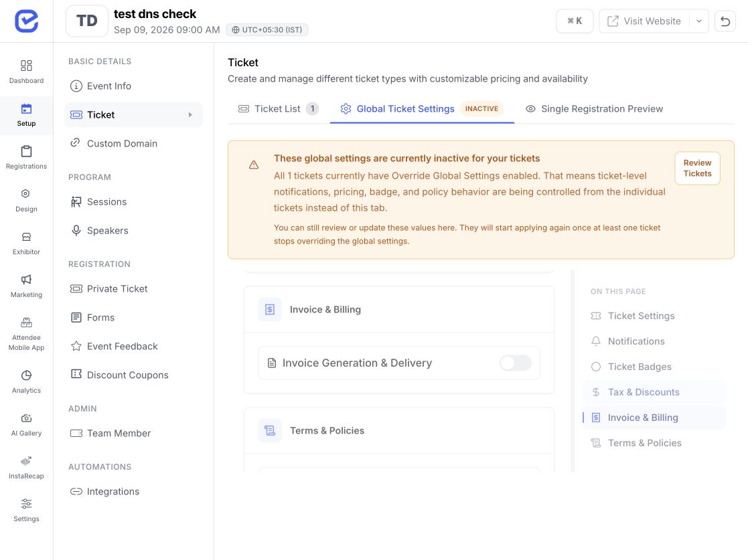Viewport: 748px width, 560px height.
Task: Open Integrations page
Action: (x=133, y=491)
